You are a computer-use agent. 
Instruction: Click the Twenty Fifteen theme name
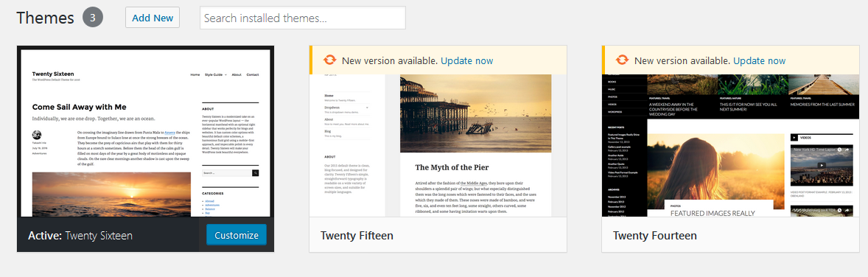(x=357, y=236)
